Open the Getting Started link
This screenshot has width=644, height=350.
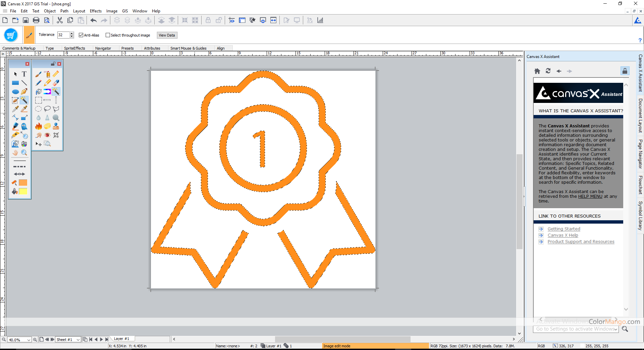pos(563,229)
